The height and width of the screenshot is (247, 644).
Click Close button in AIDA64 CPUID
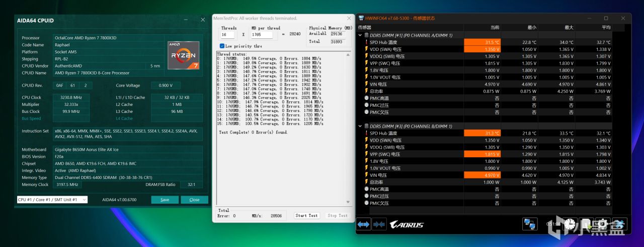coord(194,200)
